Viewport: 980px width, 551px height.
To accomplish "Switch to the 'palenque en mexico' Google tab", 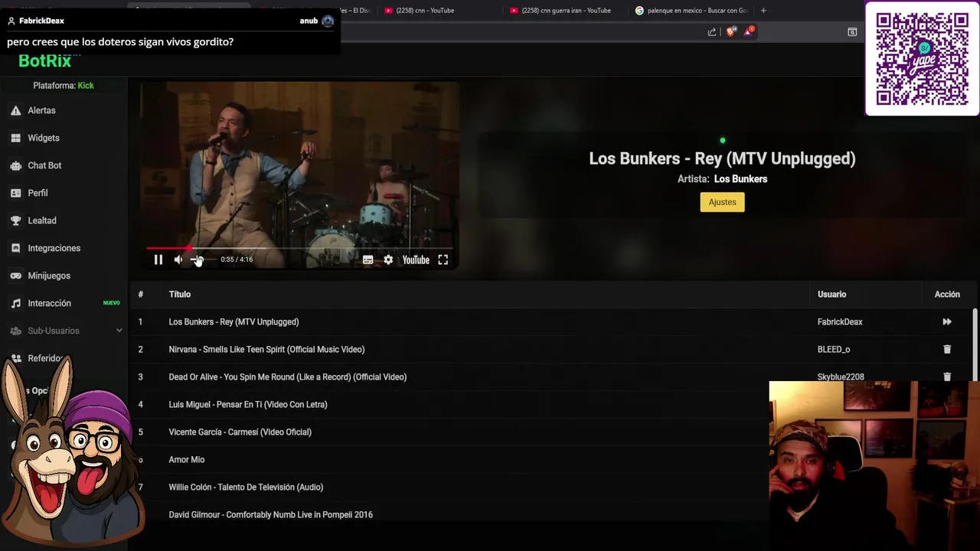I will [x=693, y=11].
